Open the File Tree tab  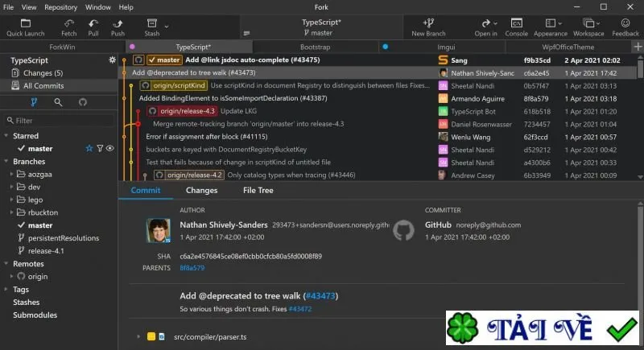pos(258,191)
